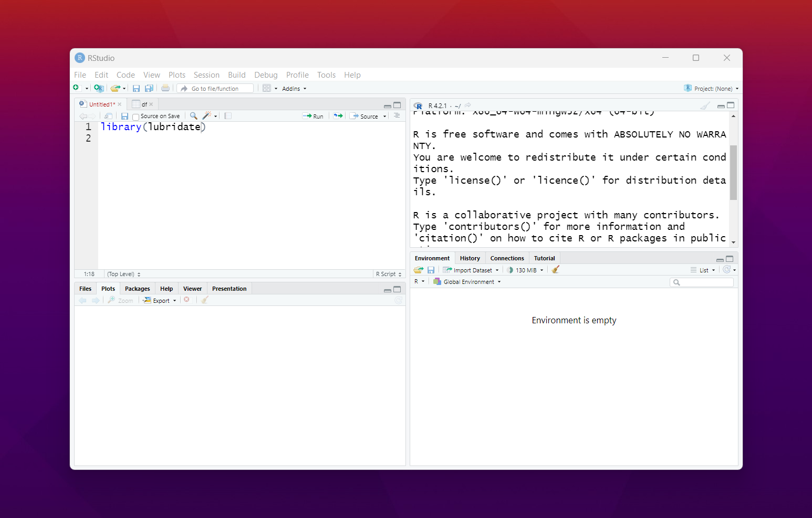
Task: Switch to the Packages tab
Action: (137, 289)
